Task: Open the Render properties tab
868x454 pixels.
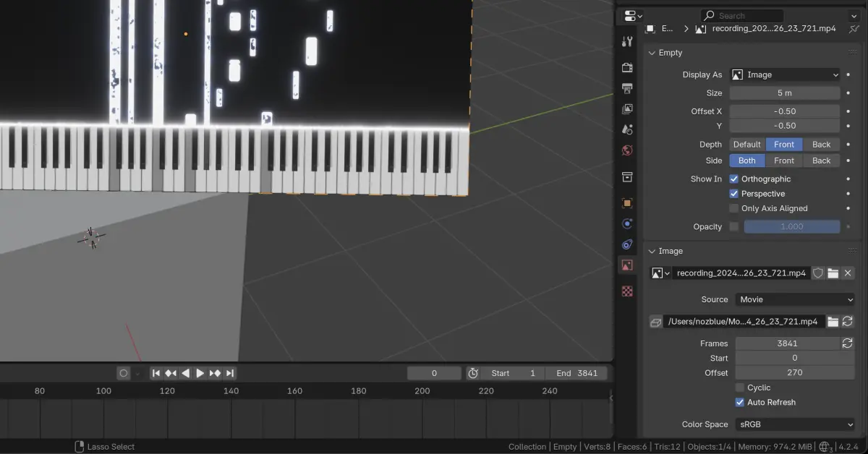Action: 627,67
